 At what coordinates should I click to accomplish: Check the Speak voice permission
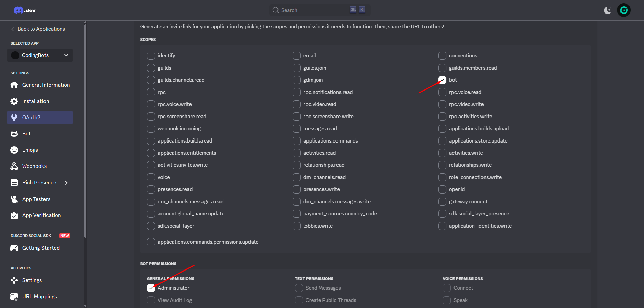coord(447,300)
